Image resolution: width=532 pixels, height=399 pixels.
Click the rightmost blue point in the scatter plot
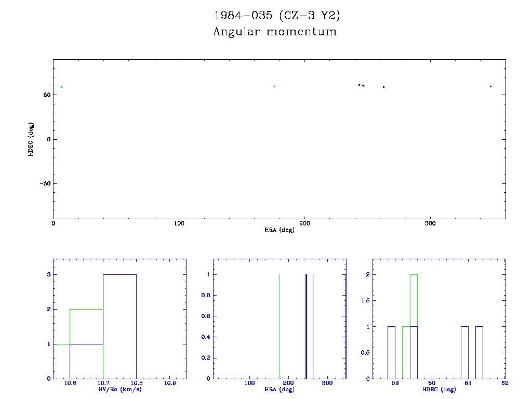point(490,86)
